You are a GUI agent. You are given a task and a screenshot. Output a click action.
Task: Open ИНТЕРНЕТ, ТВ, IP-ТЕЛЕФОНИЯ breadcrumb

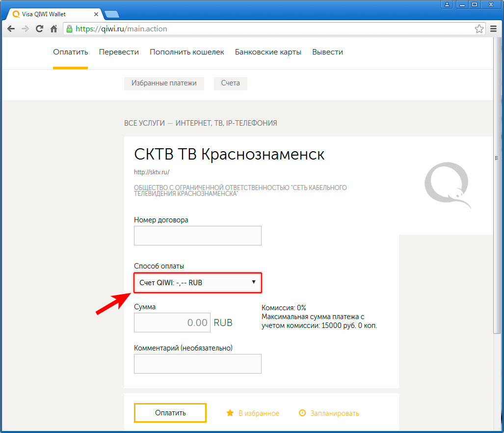pos(226,123)
